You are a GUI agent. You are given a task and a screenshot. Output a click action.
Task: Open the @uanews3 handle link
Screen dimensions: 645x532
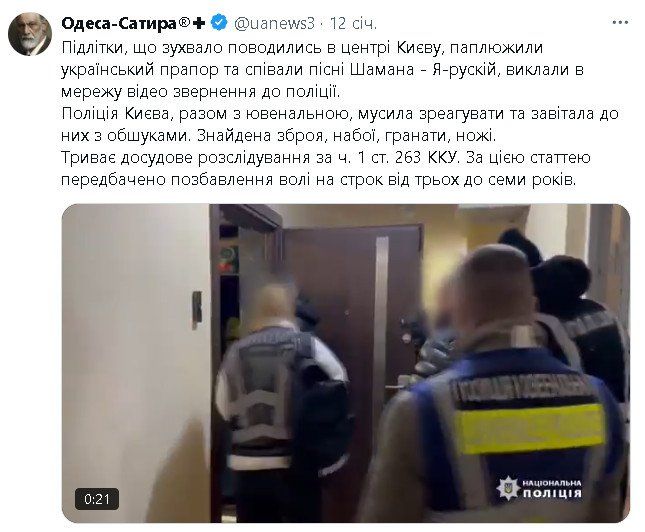(x=274, y=23)
